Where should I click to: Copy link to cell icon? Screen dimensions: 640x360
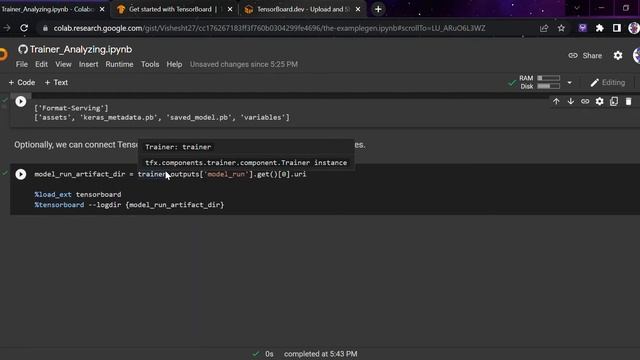click(585, 101)
